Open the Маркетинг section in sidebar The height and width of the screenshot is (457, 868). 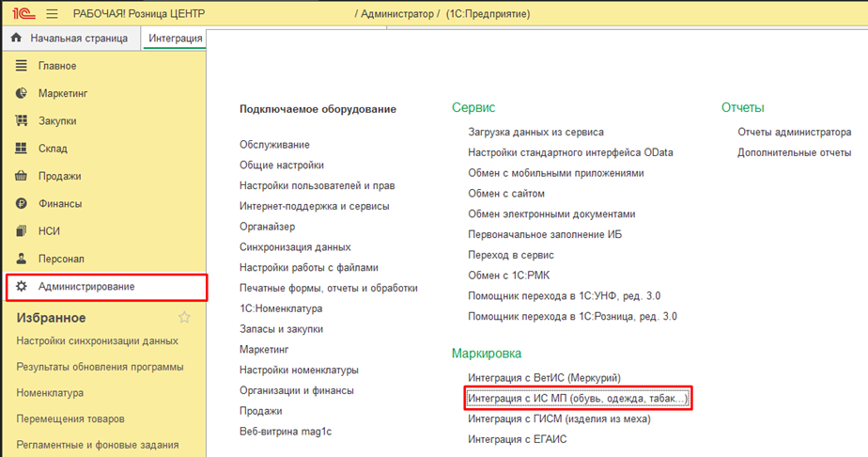[x=63, y=94]
